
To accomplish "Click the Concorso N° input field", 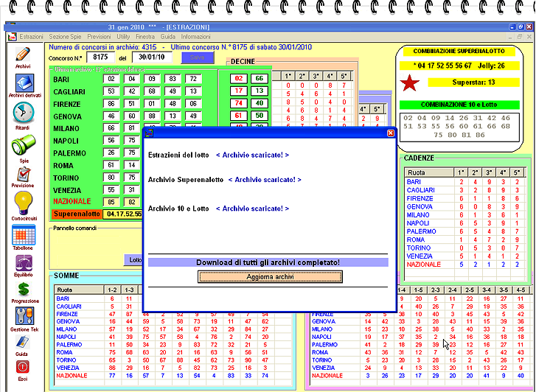I will [x=102, y=57].
